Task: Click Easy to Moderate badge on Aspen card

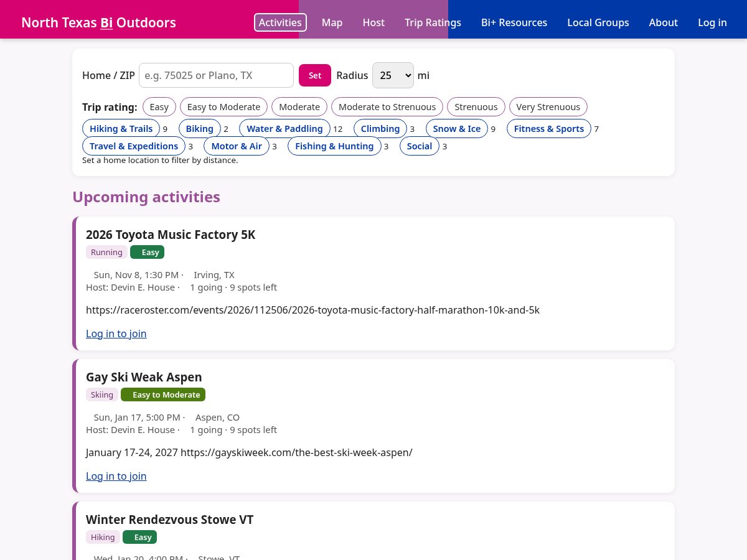Action: click(163, 394)
